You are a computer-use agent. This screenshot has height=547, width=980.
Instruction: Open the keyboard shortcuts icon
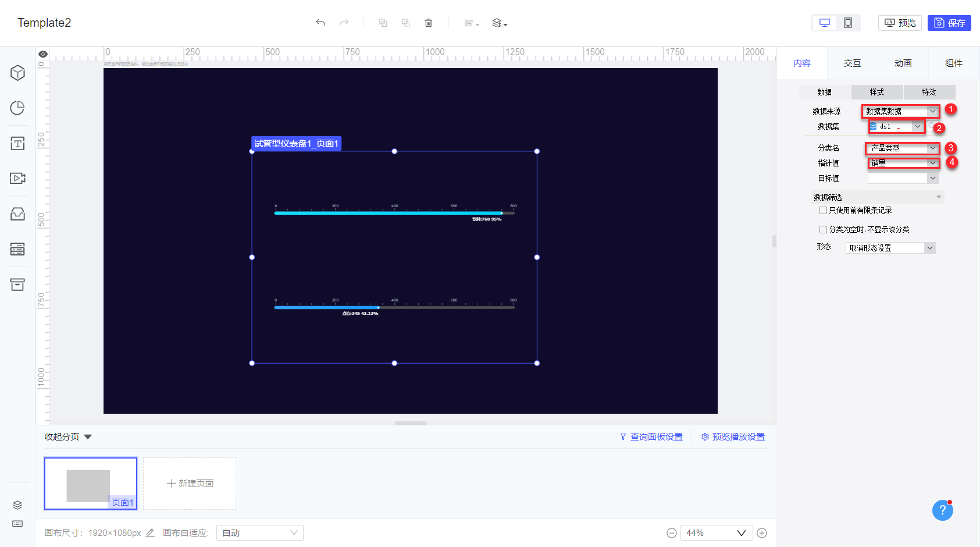tap(17, 524)
